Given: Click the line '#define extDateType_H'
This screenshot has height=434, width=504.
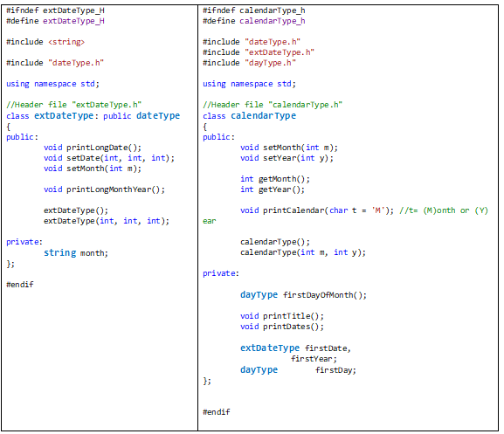Looking at the screenshot, I should click(x=55, y=21).
